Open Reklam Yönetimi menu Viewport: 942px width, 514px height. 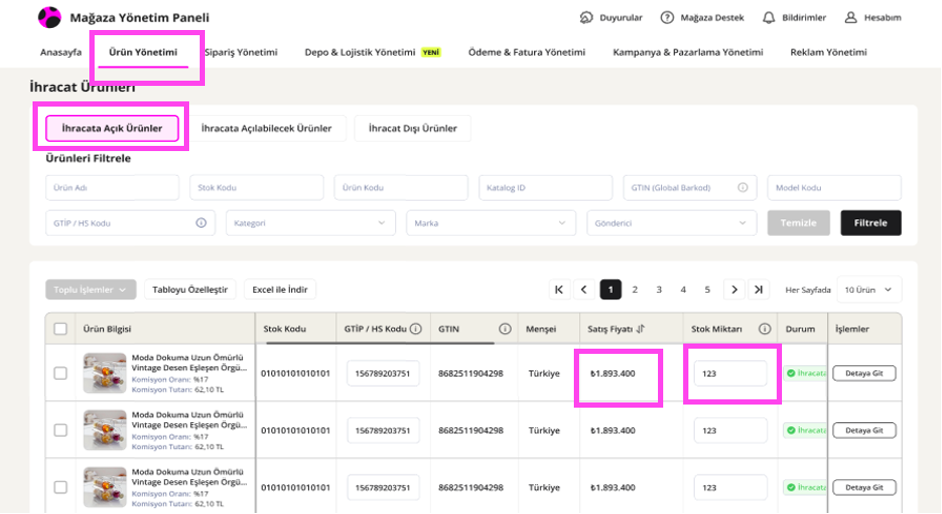tap(828, 52)
